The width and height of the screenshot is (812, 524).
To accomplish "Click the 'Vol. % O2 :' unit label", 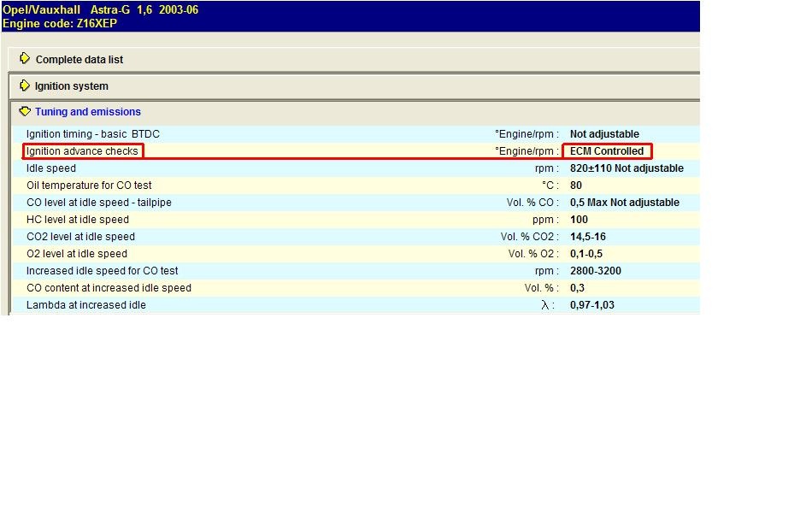I will [533, 254].
